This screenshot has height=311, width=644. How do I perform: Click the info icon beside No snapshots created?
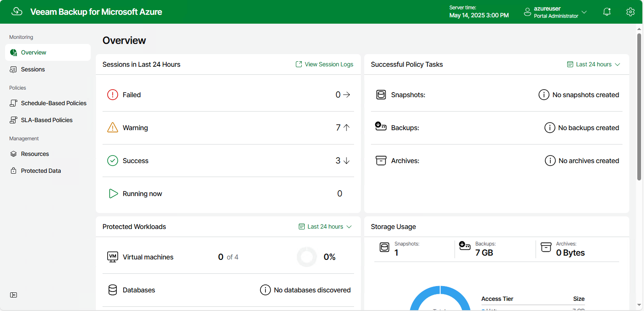(x=544, y=95)
